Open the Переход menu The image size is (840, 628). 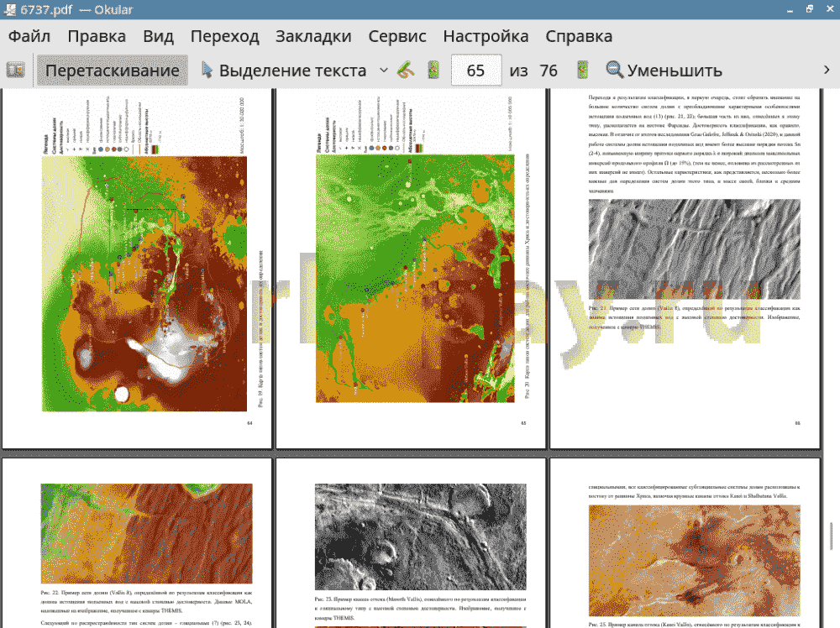pos(225,36)
